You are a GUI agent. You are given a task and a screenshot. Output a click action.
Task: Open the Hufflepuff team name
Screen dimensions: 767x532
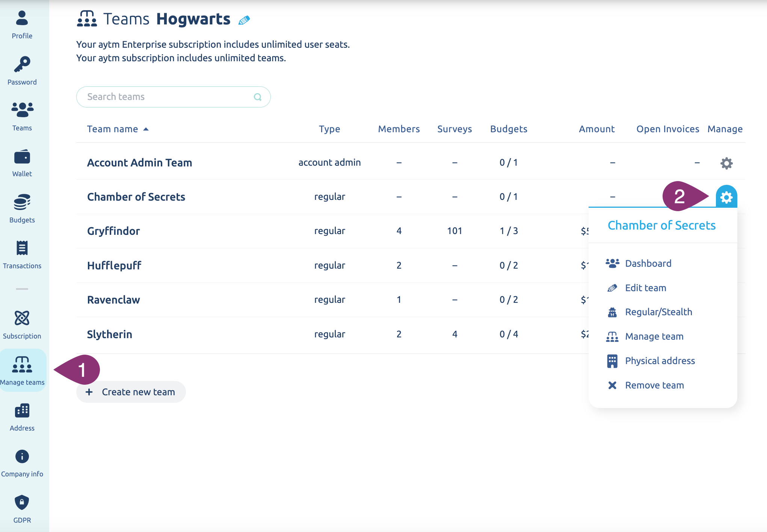[x=114, y=265]
